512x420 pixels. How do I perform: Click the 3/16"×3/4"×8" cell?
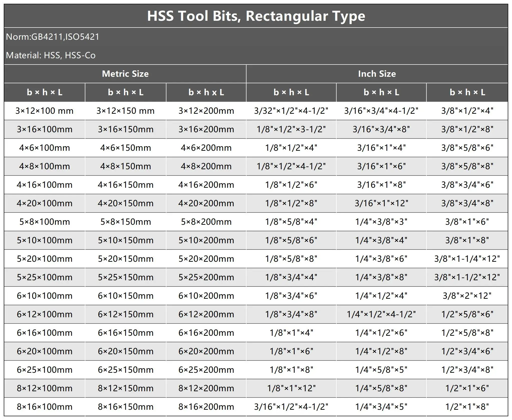pos(381,129)
